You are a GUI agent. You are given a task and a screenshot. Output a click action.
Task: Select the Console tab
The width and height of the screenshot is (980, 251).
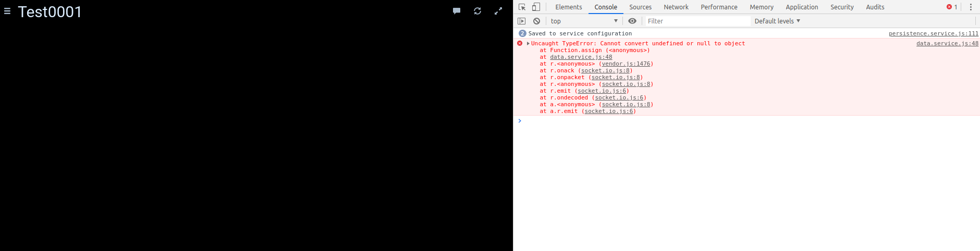(x=606, y=7)
